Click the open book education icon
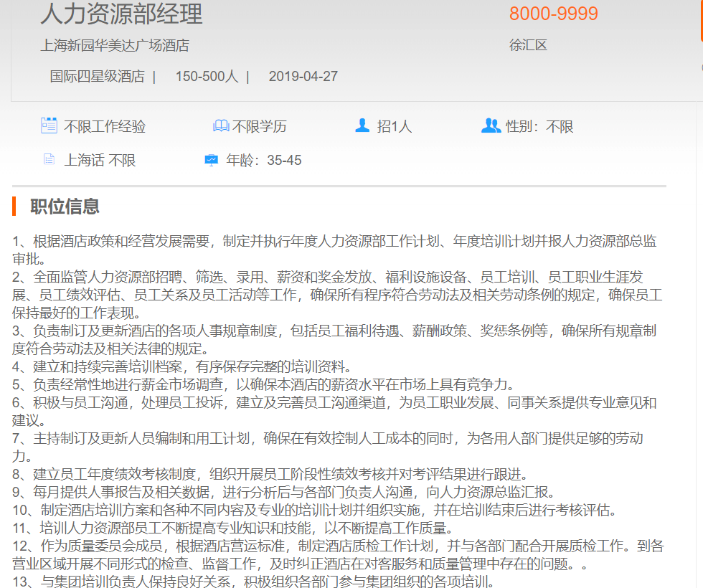Screen dimensions: 703x588 point(221,126)
